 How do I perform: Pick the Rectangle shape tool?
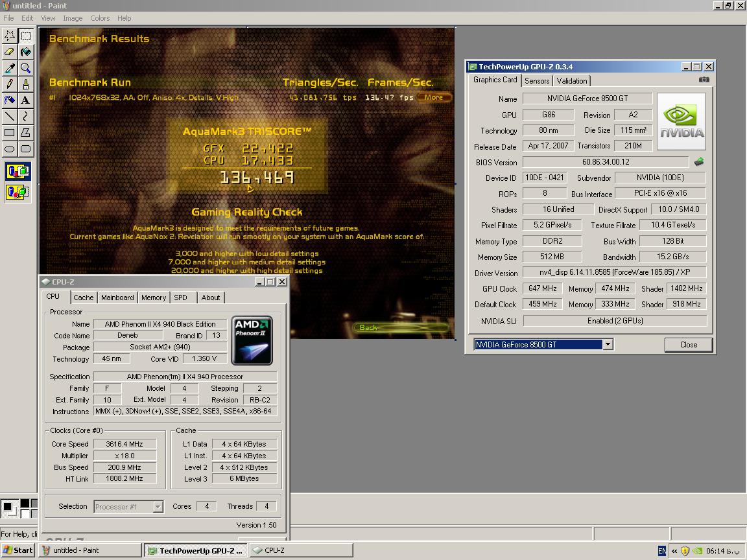coord(10,133)
